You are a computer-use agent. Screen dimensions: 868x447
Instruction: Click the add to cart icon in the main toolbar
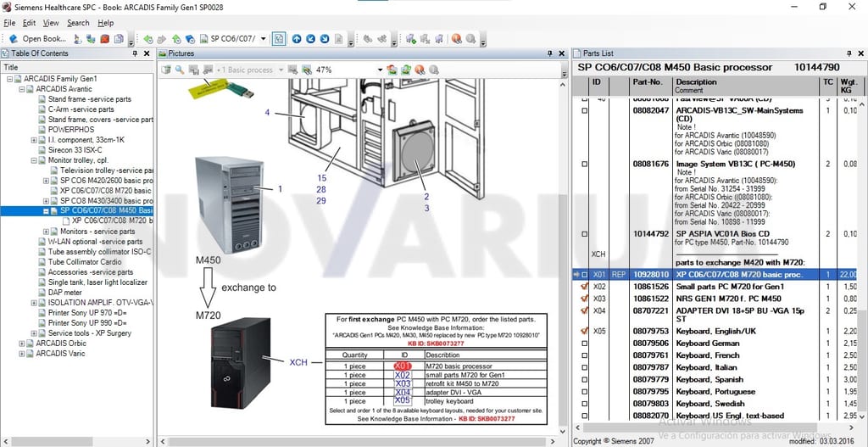point(411,39)
